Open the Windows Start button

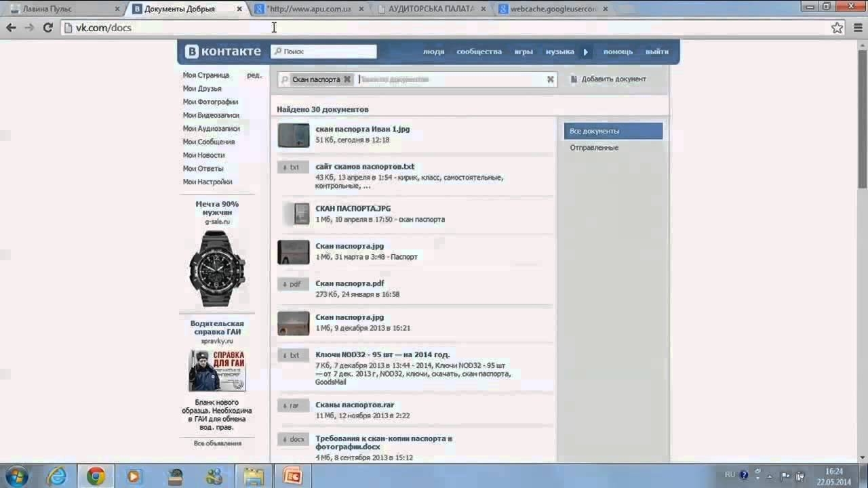(17, 476)
